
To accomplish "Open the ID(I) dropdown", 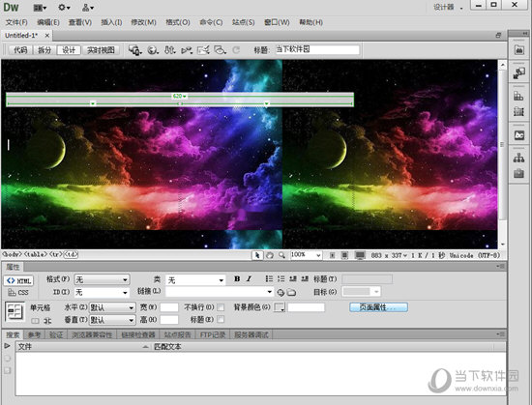I will point(102,292).
